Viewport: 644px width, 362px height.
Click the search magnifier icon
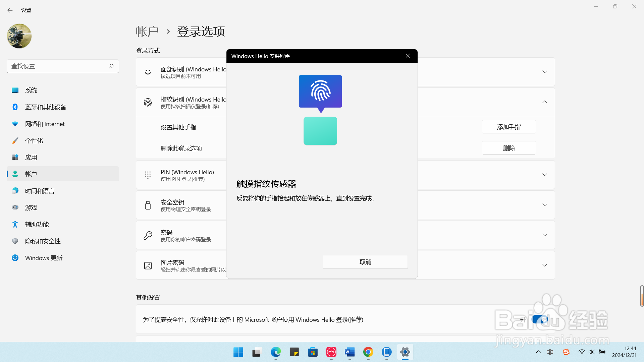point(111,66)
